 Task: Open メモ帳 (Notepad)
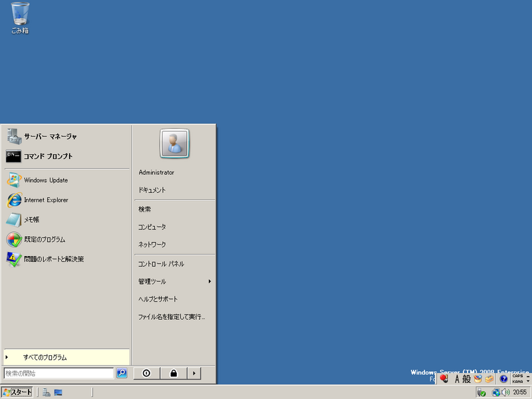[67, 219]
